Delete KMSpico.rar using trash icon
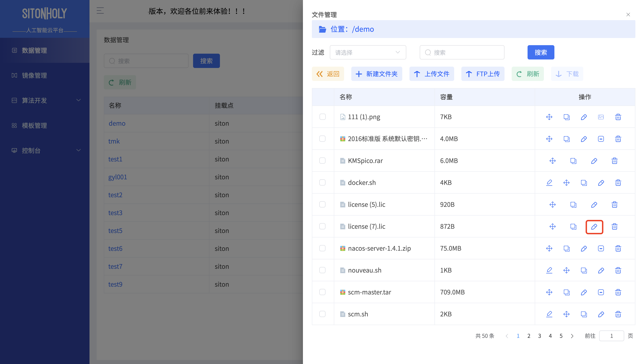This screenshot has height=364, width=643. (x=615, y=161)
